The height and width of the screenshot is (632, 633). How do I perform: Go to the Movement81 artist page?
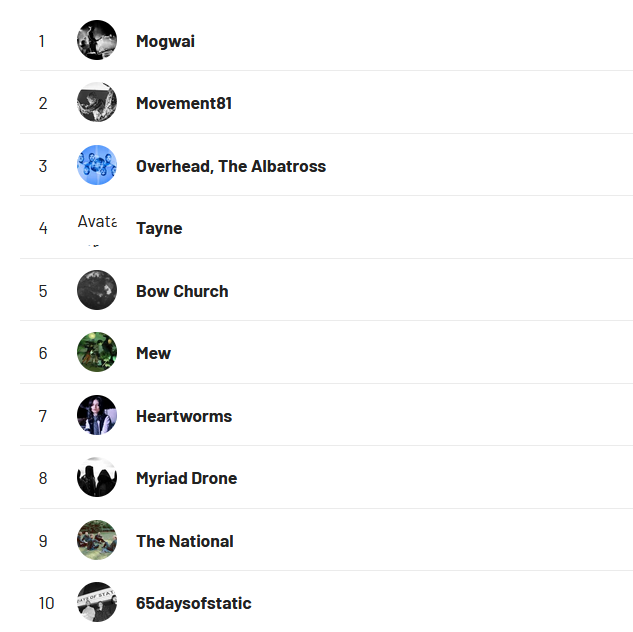tap(184, 103)
